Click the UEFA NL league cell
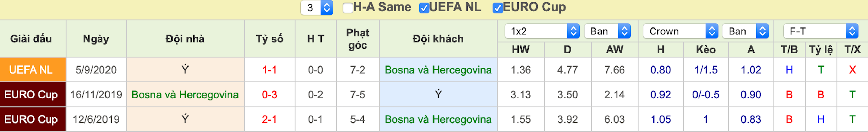The height and width of the screenshot is (132, 868). (33, 70)
